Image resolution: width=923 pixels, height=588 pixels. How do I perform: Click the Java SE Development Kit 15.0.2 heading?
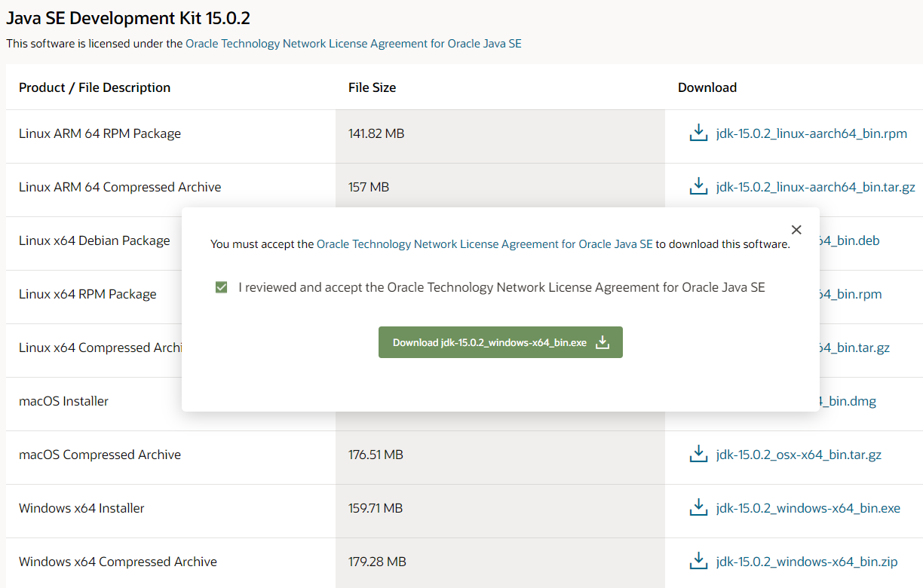[128, 17]
